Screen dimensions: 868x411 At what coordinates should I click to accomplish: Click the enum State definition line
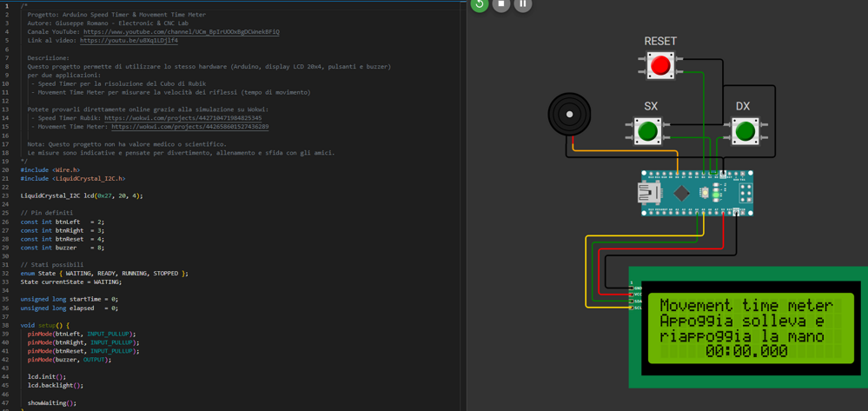tap(104, 274)
